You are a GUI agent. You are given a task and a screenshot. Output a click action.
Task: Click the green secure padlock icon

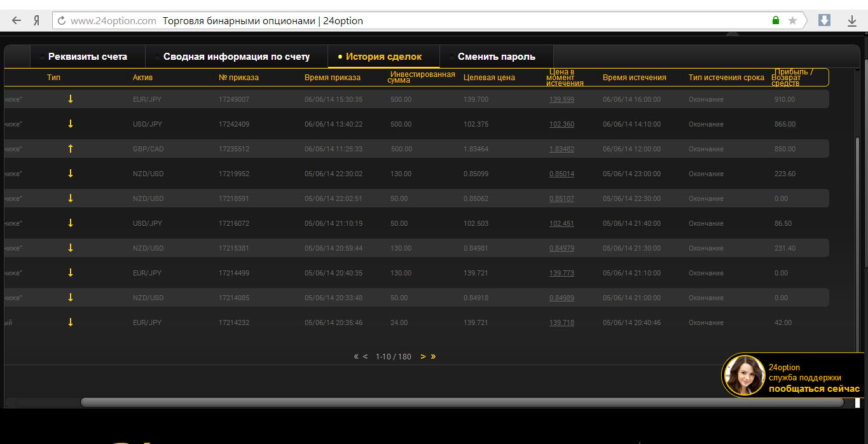tap(776, 20)
